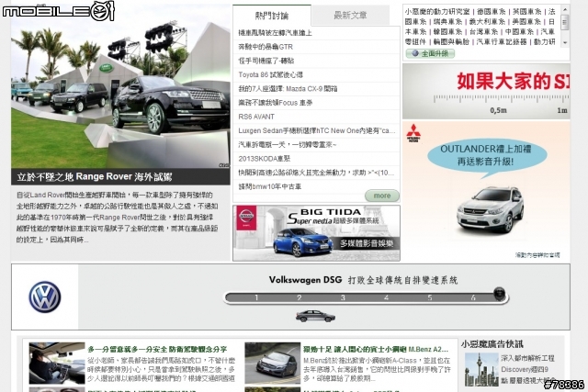Screen dimensions: 588x392
Task: Open the thread mentioning 'Focus 車券'
Action: [x=276, y=103]
